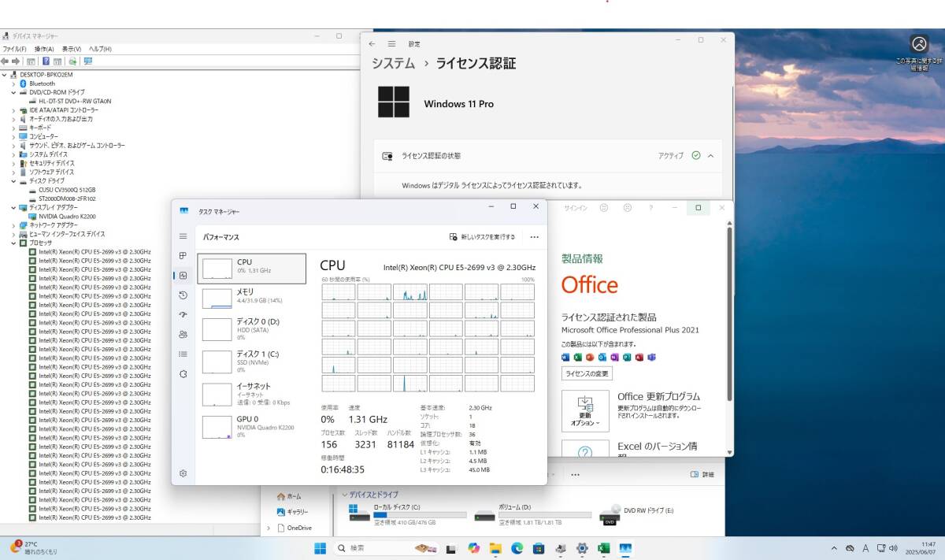The height and width of the screenshot is (560, 945).
Task: Select DVD RW ドライブ (E:) in Explorer
Action: [637, 515]
